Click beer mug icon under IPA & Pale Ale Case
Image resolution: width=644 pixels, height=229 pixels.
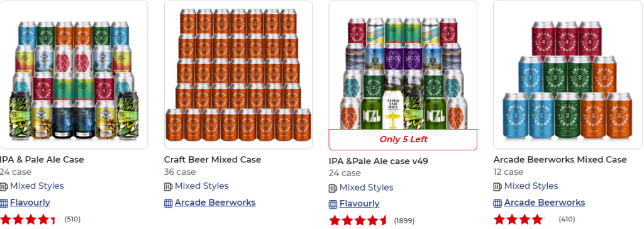(x=4, y=187)
